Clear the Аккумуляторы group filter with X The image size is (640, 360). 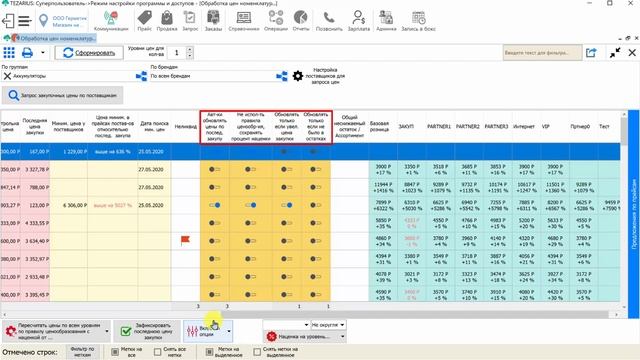coord(7,76)
